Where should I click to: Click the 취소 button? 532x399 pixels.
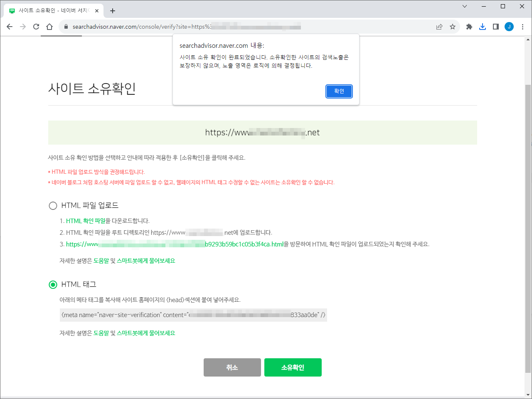pyautogui.click(x=232, y=367)
